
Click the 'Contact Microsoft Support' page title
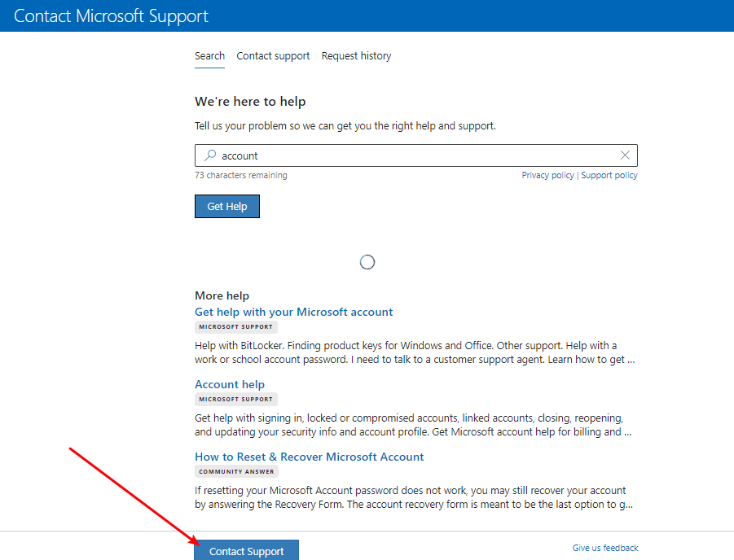click(x=111, y=16)
